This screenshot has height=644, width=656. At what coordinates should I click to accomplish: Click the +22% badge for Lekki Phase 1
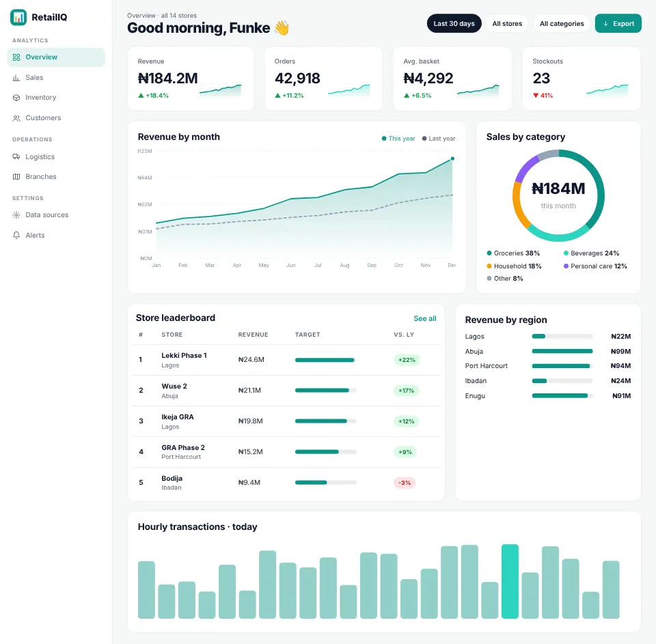(407, 360)
